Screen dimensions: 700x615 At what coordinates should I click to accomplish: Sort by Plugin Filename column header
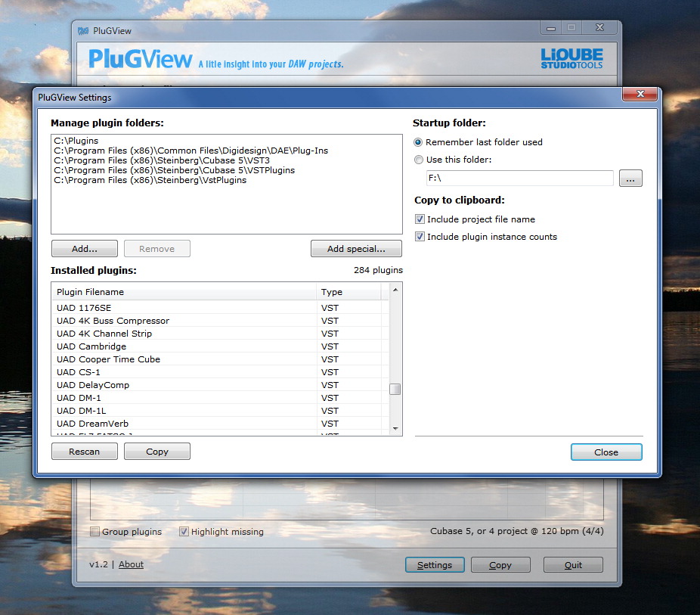pyautogui.click(x=184, y=292)
